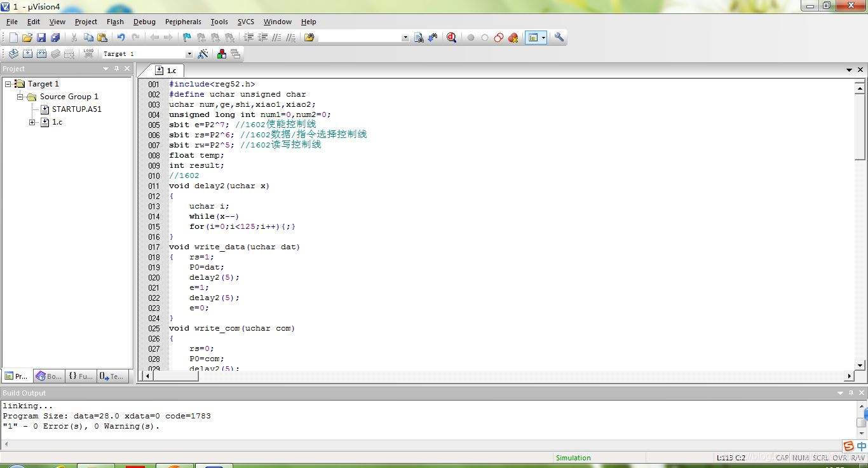Save all files
The width and height of the screenshot is (868, 468).
[55, 38]
